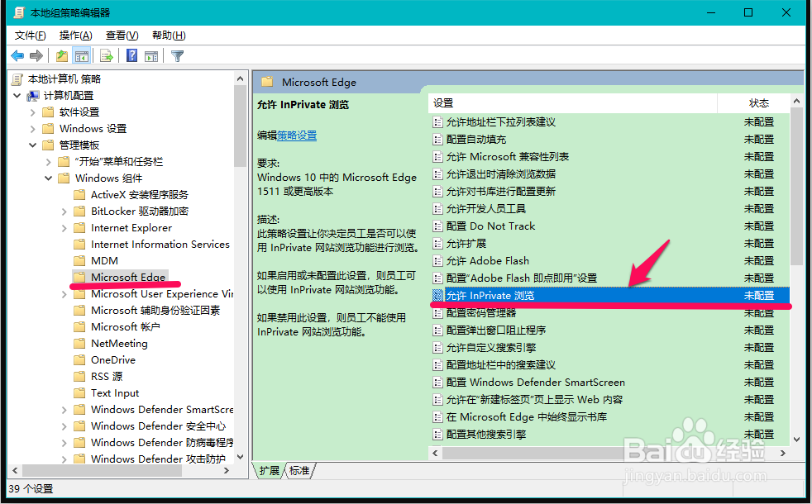Click the Microsoft Edge folder icon in details header
The height and width of the screenshot is (504, 812).
[x=267, y=82]
